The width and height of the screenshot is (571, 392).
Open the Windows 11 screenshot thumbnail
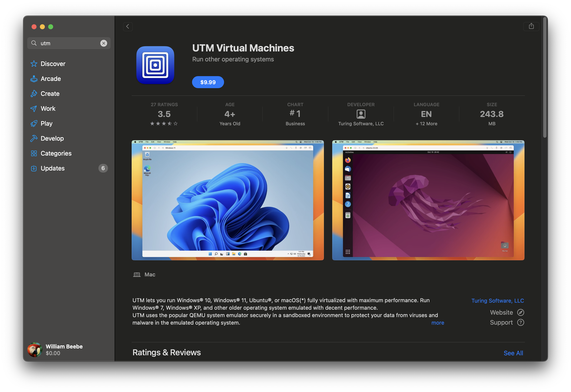(x=228, y=200)
